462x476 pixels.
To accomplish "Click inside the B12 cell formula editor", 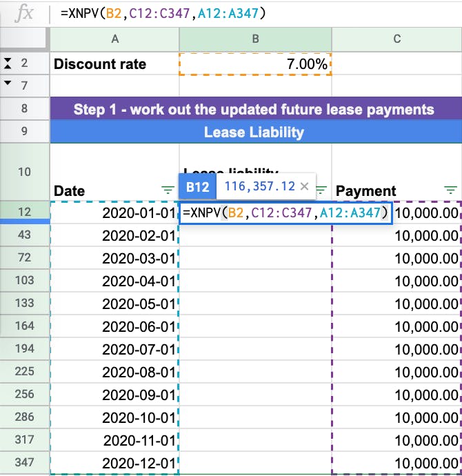I will (285, 212).
